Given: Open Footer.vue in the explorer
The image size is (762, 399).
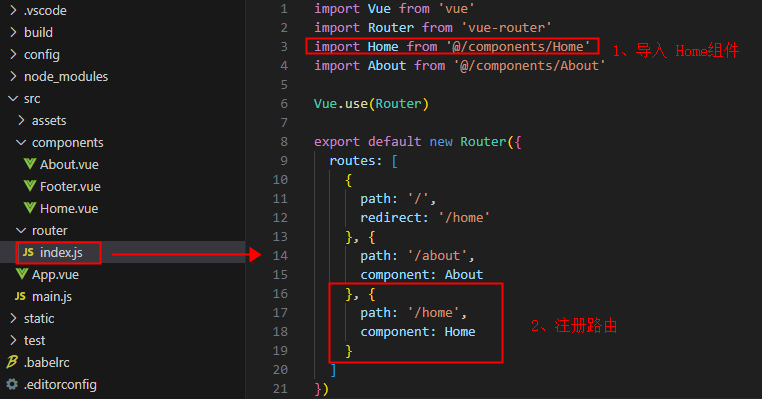Looking at the screenshot, I should point(70,187).
